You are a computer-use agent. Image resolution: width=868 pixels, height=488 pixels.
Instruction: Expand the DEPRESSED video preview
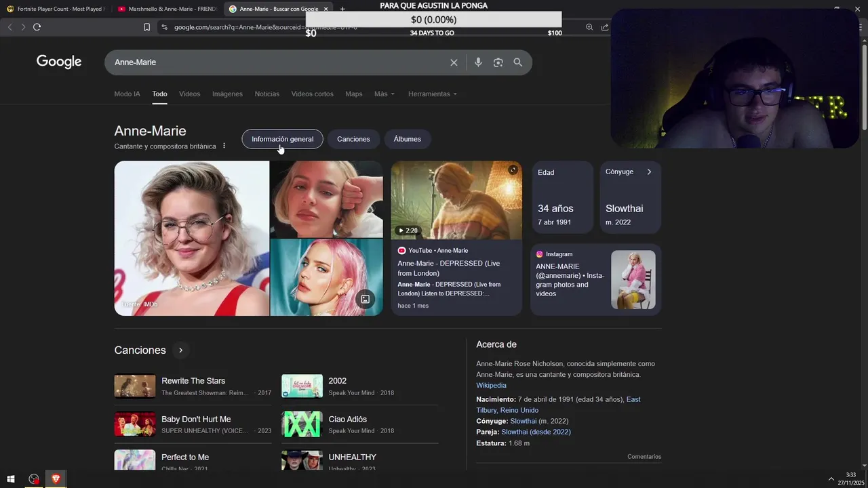coord(513,170)
